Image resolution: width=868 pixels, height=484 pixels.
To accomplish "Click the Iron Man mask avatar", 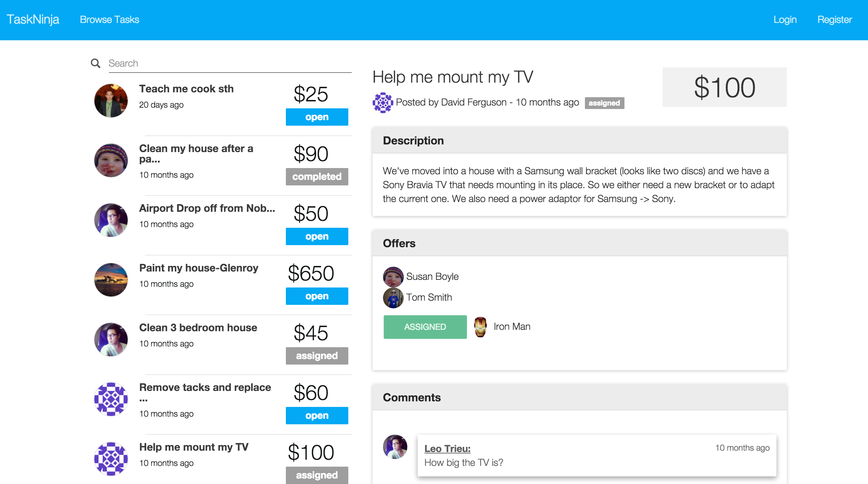I will [480, 327].
